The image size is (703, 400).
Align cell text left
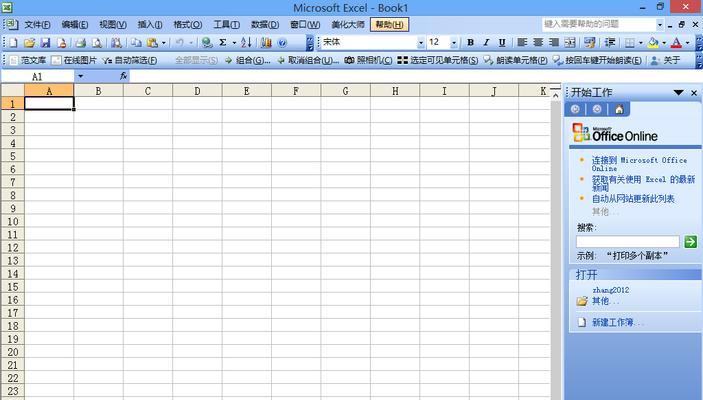point(522,43)
